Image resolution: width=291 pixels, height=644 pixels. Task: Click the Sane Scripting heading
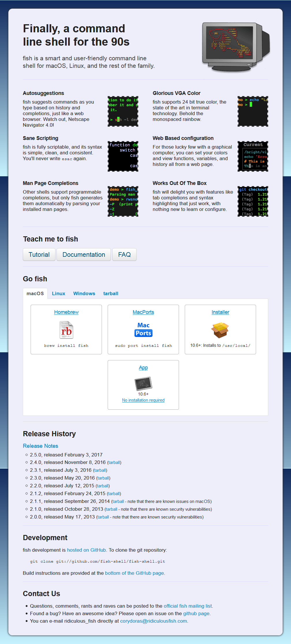coord(40,138)
